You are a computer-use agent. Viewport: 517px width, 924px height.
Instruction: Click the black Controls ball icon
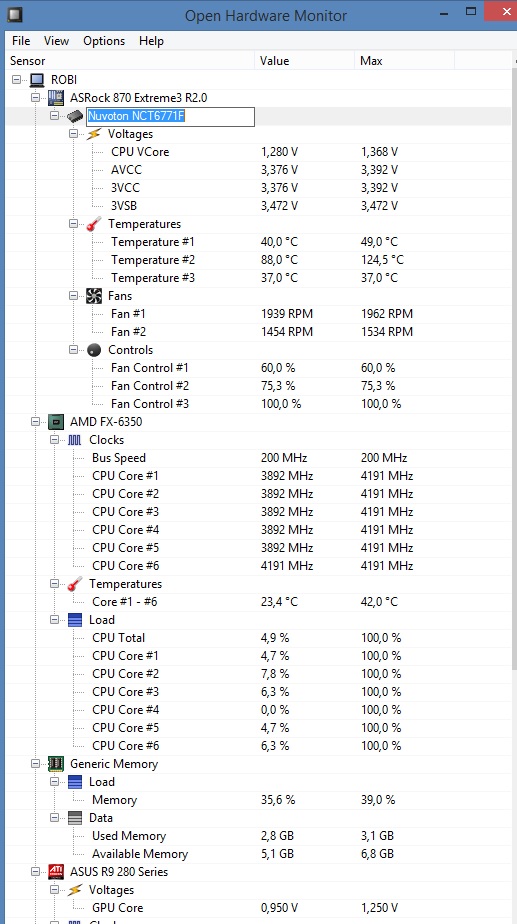(94, 350)
